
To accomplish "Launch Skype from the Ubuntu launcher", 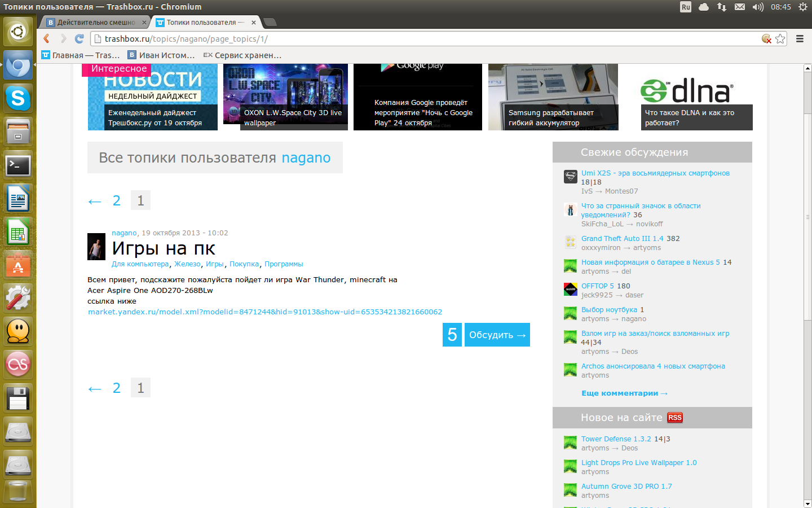I will (x=18, y=98).
